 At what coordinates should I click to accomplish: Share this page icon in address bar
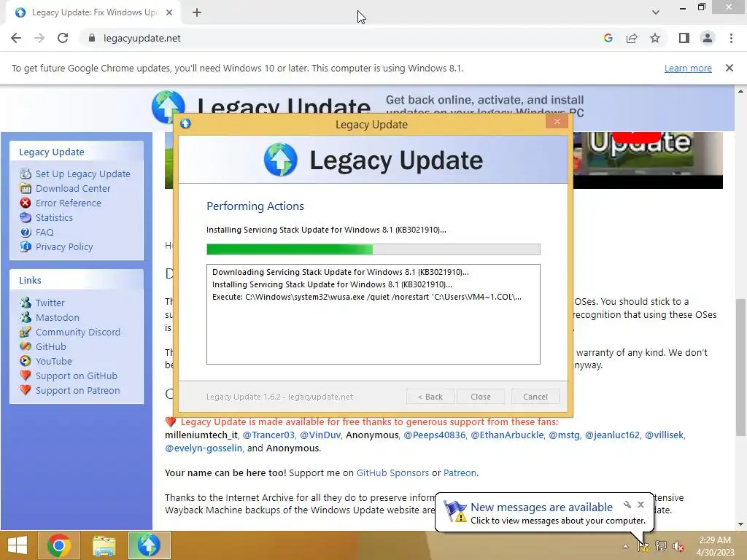[x=632, y=38]
